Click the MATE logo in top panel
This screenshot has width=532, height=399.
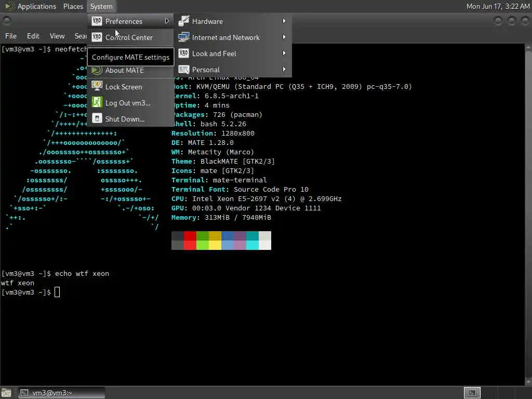(x=9, y=6)
